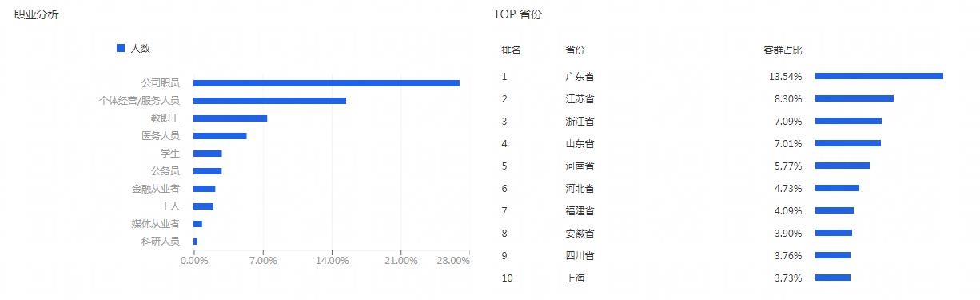Select the 江苏省 row
980x300 pixels.
[723, 99]
